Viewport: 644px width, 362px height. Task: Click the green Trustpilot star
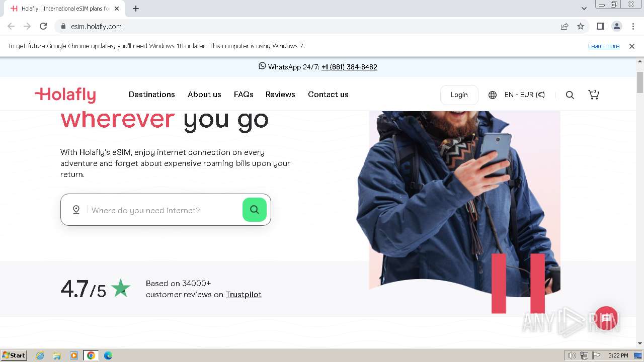[x=121, y=288]
